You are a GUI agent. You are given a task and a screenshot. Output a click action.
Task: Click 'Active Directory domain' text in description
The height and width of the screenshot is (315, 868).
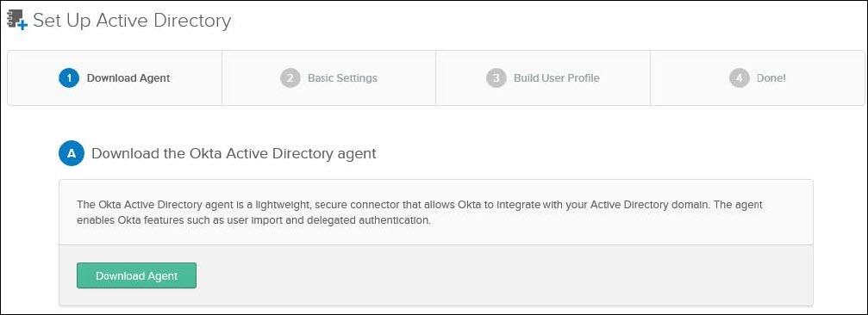coord(649,205)
